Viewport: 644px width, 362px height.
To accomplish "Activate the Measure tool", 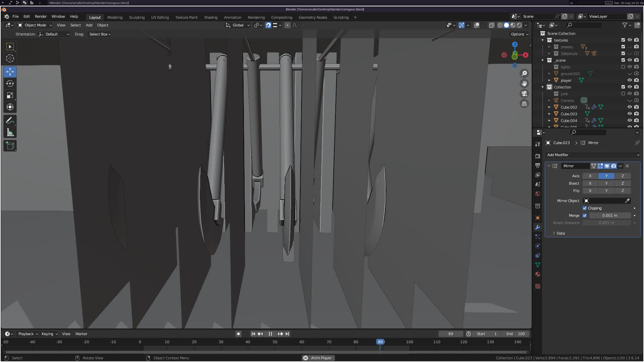I will 10,133.
